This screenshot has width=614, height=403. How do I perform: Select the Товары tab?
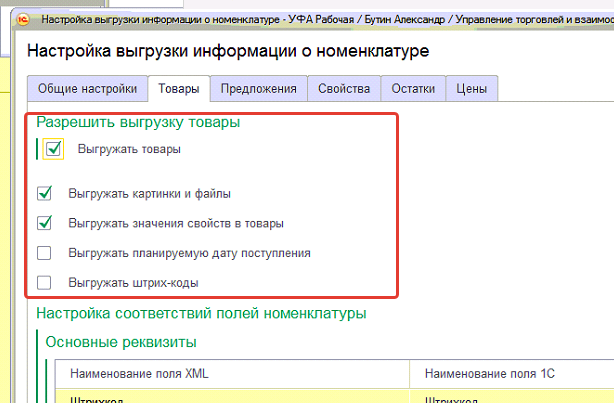[x=178, y=89]
